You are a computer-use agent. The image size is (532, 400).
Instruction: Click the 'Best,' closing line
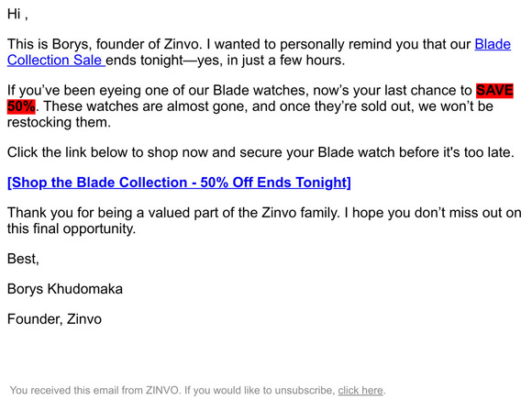pos(23,259)
